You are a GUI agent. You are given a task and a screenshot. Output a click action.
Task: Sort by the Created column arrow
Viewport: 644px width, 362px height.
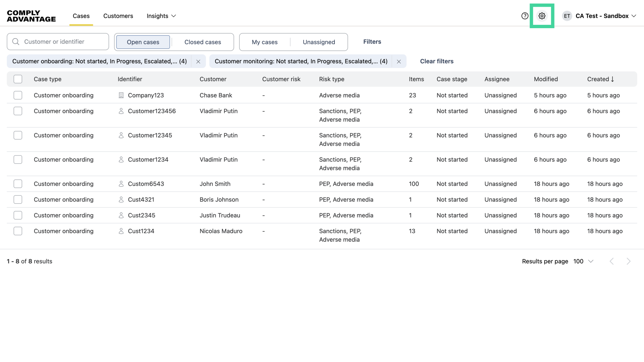pos(612,79)
